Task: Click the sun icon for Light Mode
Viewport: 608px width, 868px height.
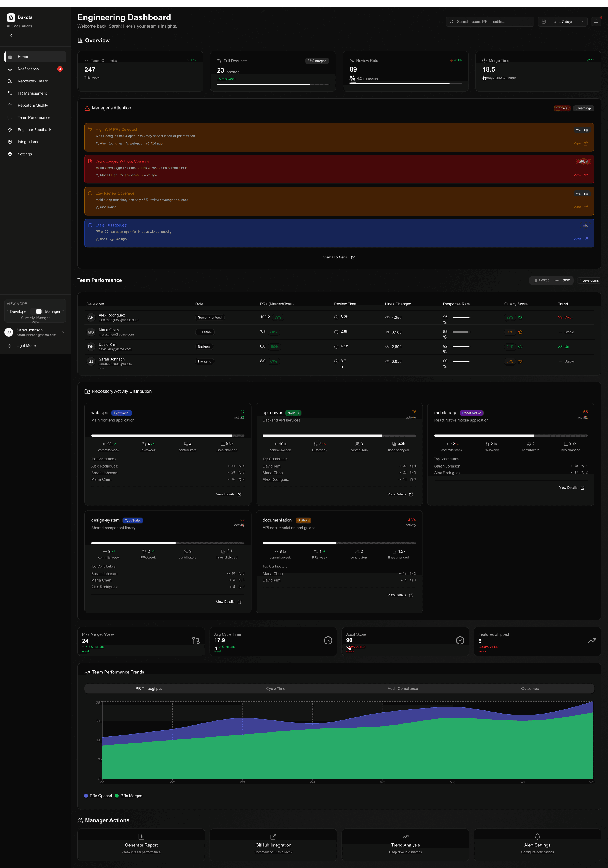Action: point(9,345)
